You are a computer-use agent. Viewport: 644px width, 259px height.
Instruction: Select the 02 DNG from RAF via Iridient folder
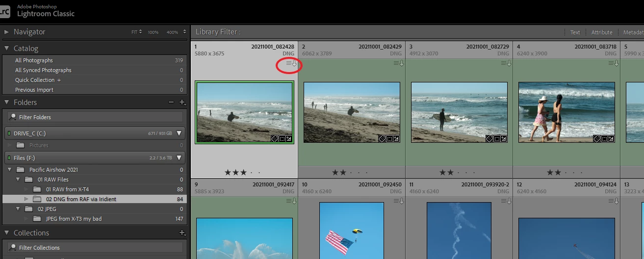94,199
